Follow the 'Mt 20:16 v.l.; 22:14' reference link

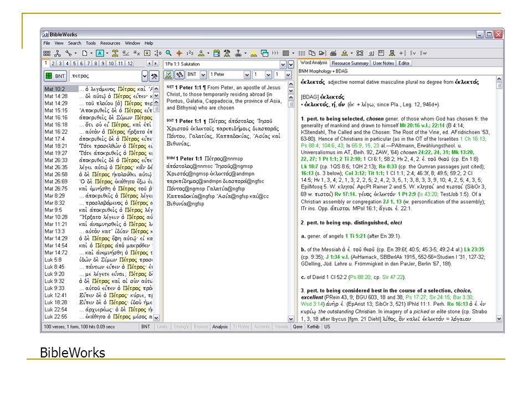[422, 125]
